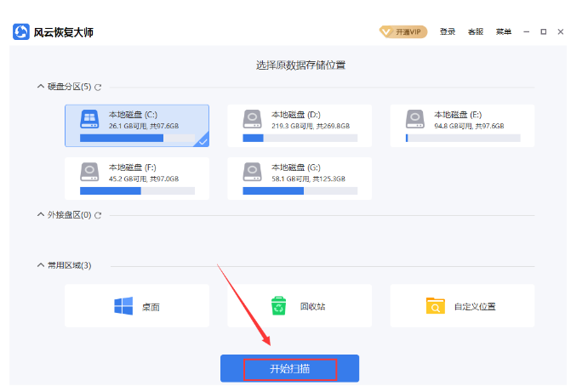Image resolution: width=588 pixels, height=386 pixels.
Task: Open the 开通VIP upgrade badge
Action: coord(403,31)
